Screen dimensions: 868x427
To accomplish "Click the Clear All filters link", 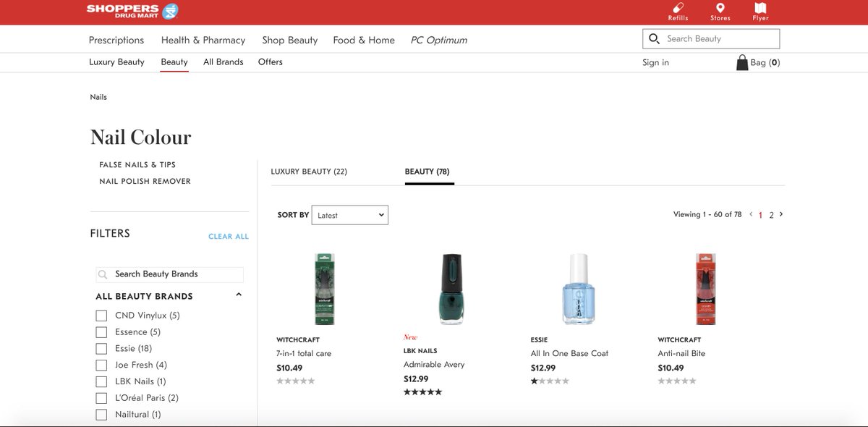I will (229, 237).
